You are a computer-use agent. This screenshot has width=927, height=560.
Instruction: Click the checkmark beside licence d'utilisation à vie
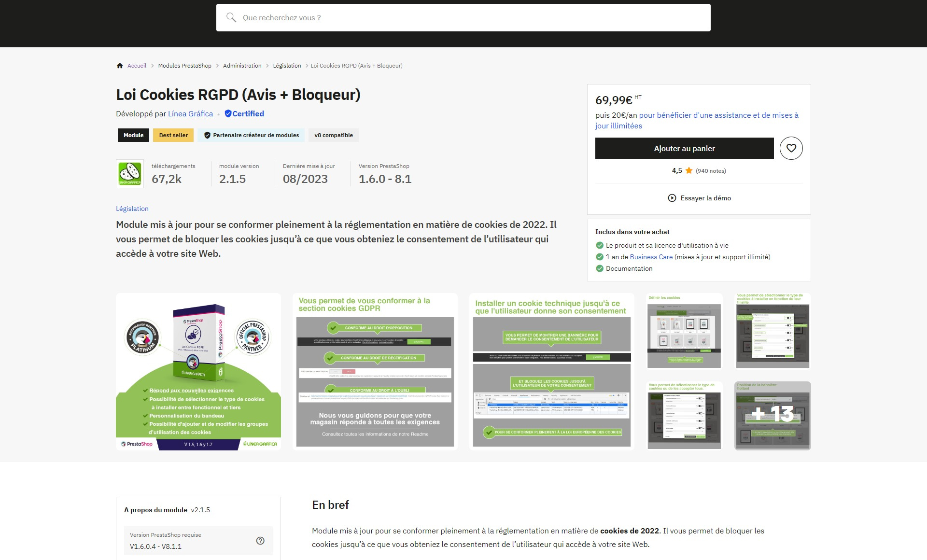pos(600,245)
